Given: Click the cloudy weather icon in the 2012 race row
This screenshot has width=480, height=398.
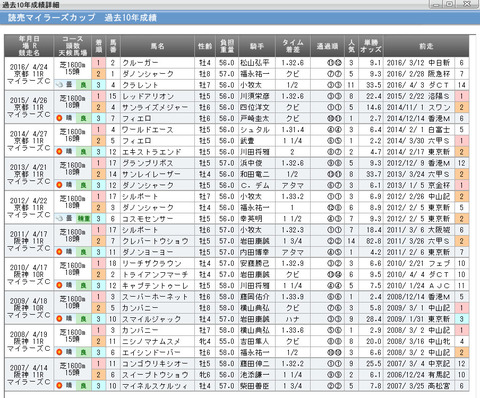Looking at the screenshot, I should (x=60, y=219).
